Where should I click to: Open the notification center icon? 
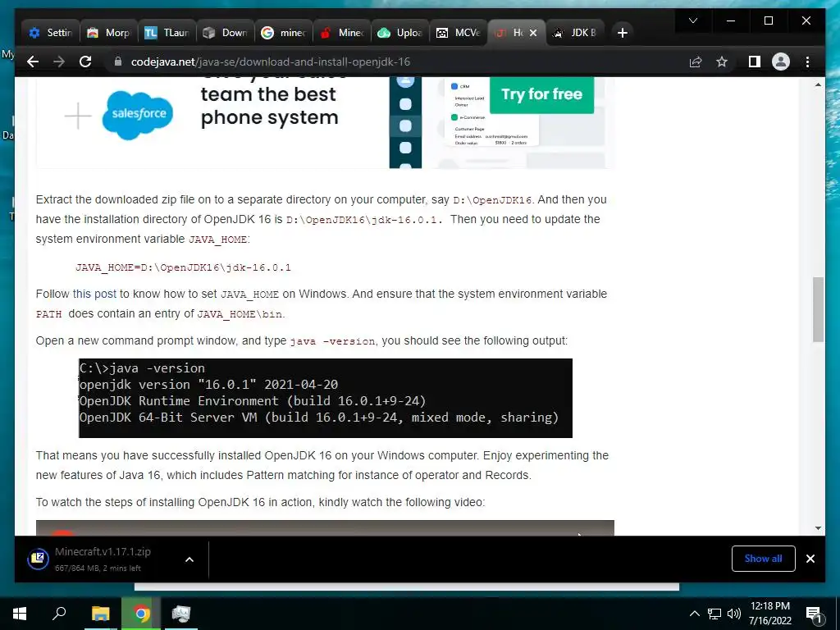[x=814, y=614]
